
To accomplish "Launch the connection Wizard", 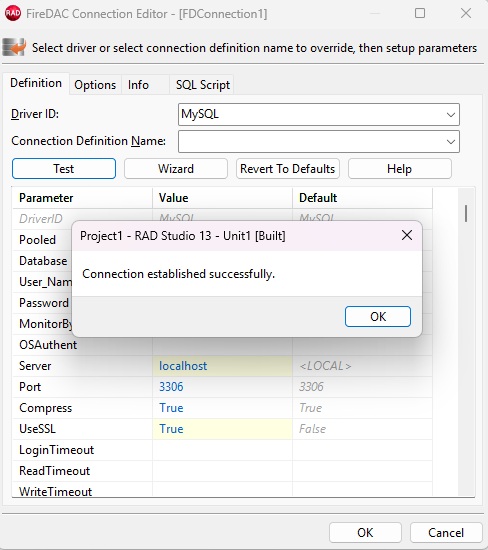I will pos(176,169).
